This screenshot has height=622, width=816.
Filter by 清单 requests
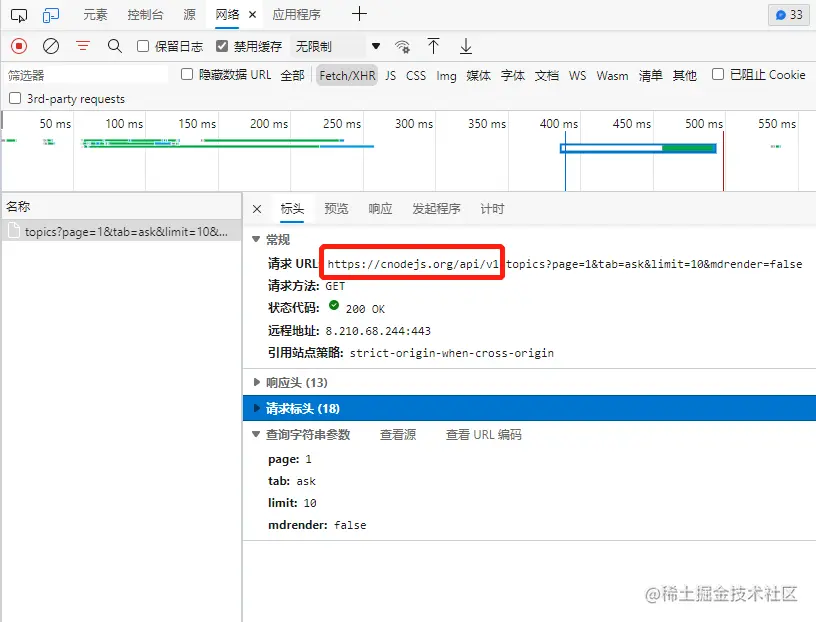coord(651,75)
